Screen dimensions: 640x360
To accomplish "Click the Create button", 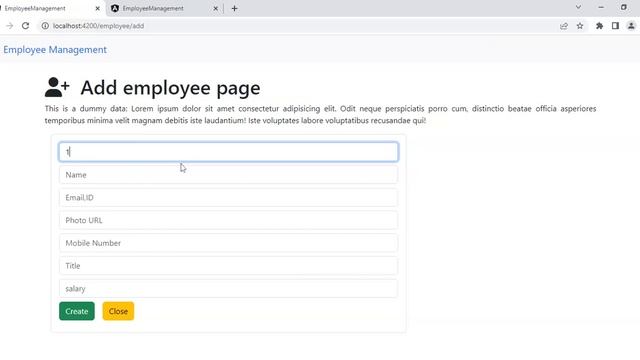I will click(x=77, y=311).
